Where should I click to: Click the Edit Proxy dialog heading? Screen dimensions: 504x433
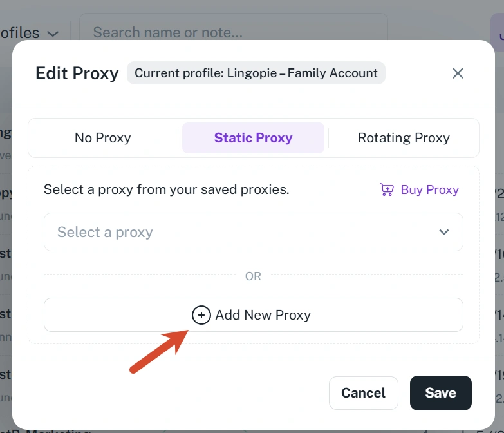pyautogui.click(x=77, y=73)
